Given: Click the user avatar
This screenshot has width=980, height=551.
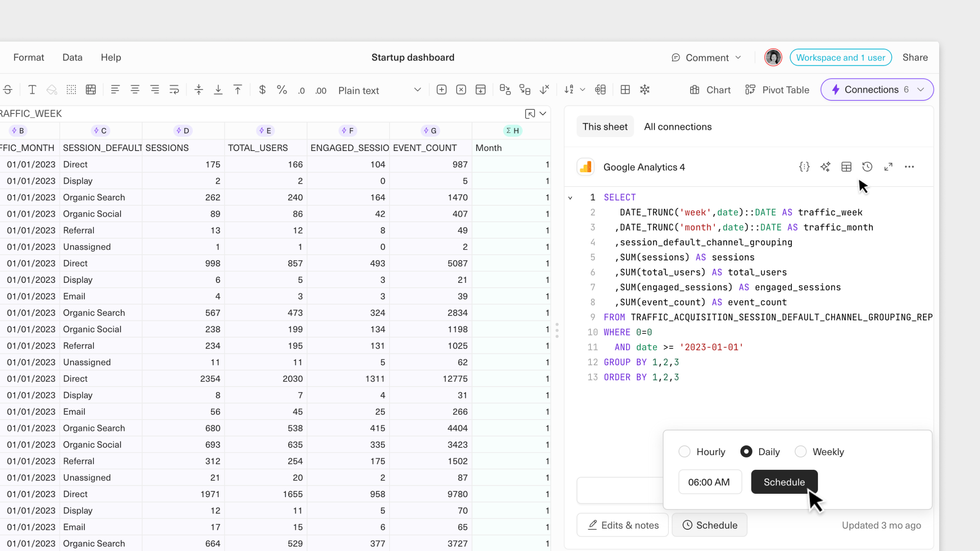Looking at the screenshot, I should coord(773,58).
